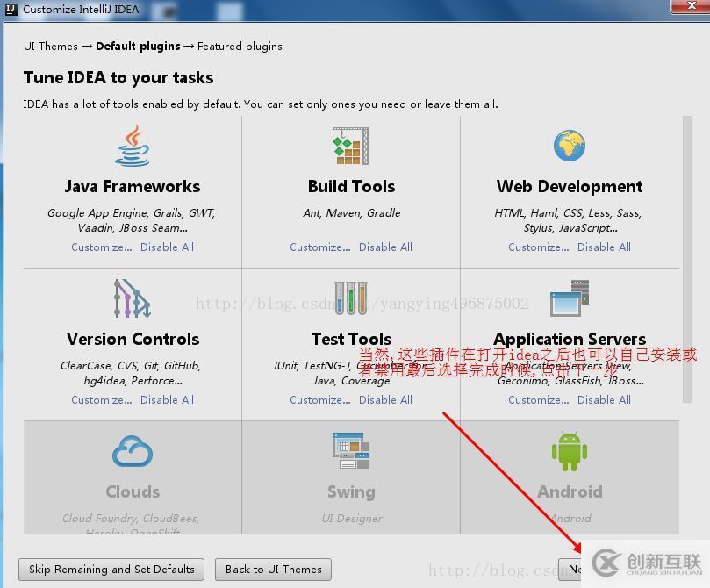Click the Java Frameworks heading
This screenshot has width=710, height=588.
pos(133,187)
